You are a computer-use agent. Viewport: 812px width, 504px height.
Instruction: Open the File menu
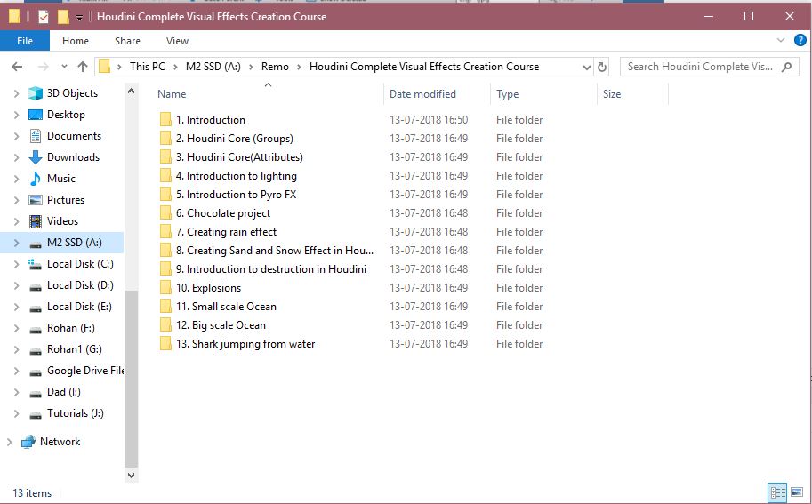(x=25, y=41)
